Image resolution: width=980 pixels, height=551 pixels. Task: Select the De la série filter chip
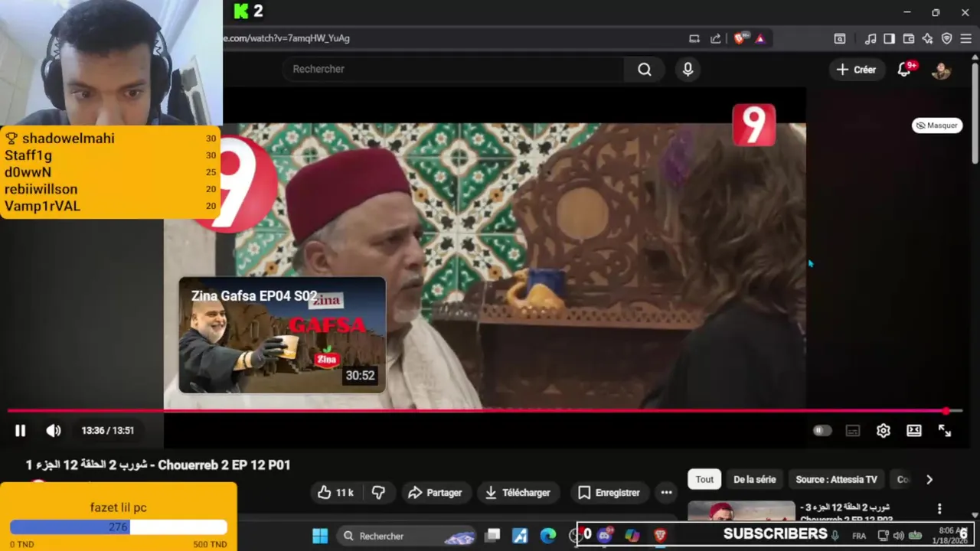pos(755,480)
